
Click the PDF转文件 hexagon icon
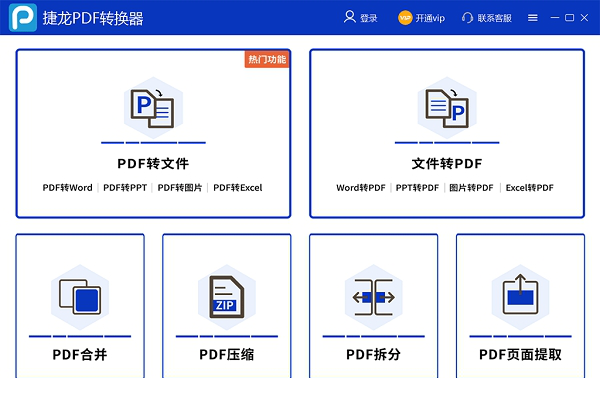pyautogui.click(x=153, y=108)
